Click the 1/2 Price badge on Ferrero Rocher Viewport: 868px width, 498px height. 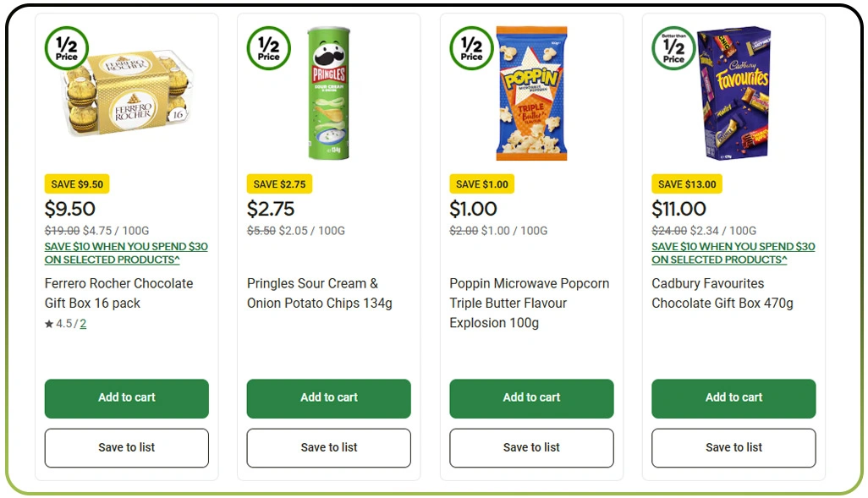coord(65,48)
